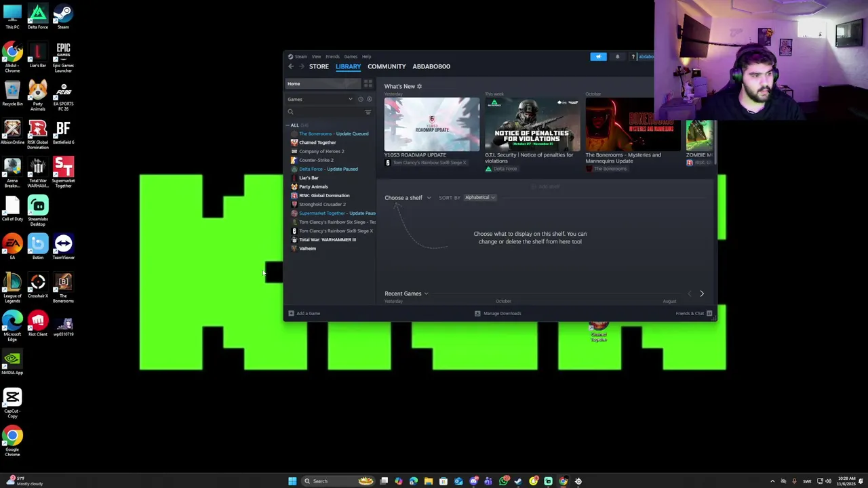Open the Delta Force desktop shortcut

(x=38, y=17)
